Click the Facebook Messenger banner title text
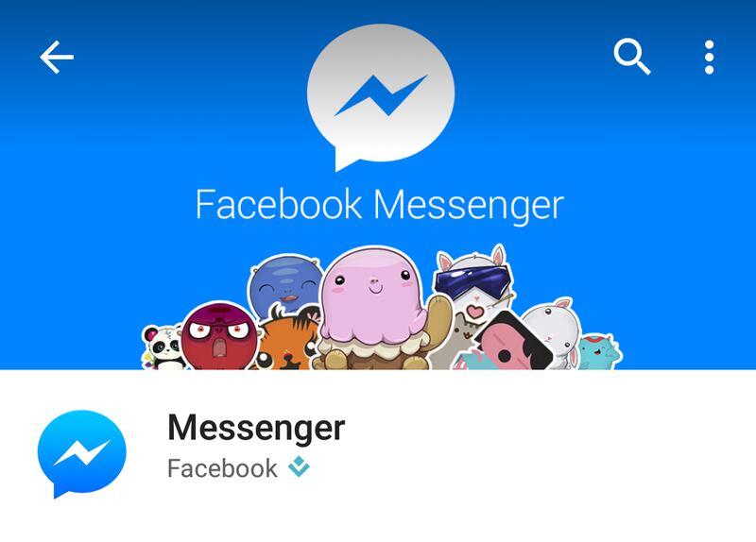Screen dimensions: 756x542 [x=380, y=205]
